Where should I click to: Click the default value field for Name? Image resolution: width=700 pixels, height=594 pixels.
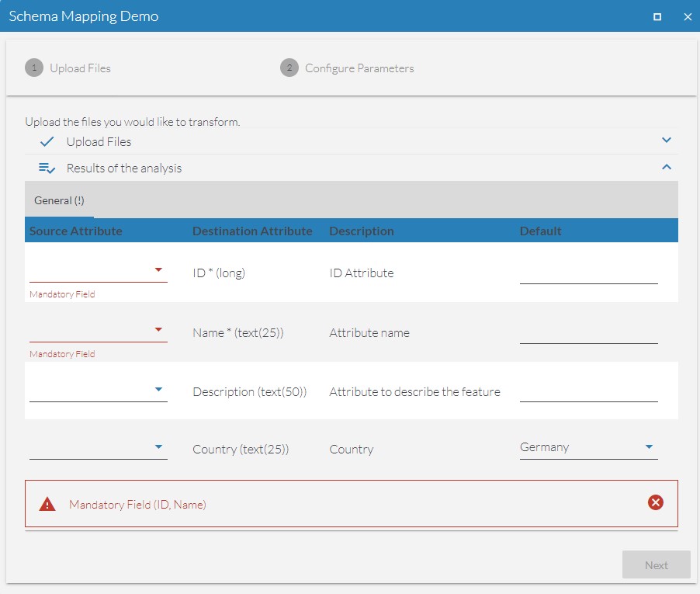click(x=588, y=333)
